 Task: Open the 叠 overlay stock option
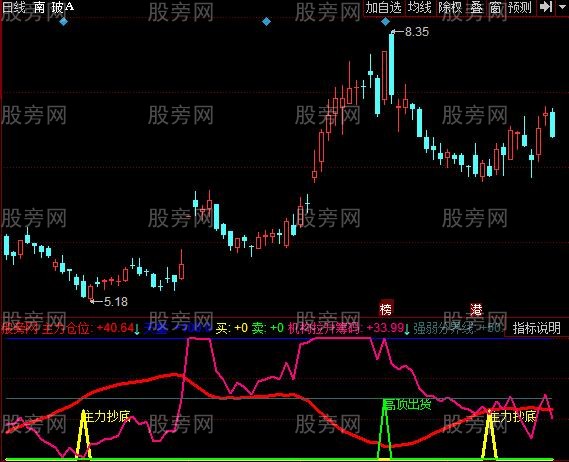(x=476, y=8)
